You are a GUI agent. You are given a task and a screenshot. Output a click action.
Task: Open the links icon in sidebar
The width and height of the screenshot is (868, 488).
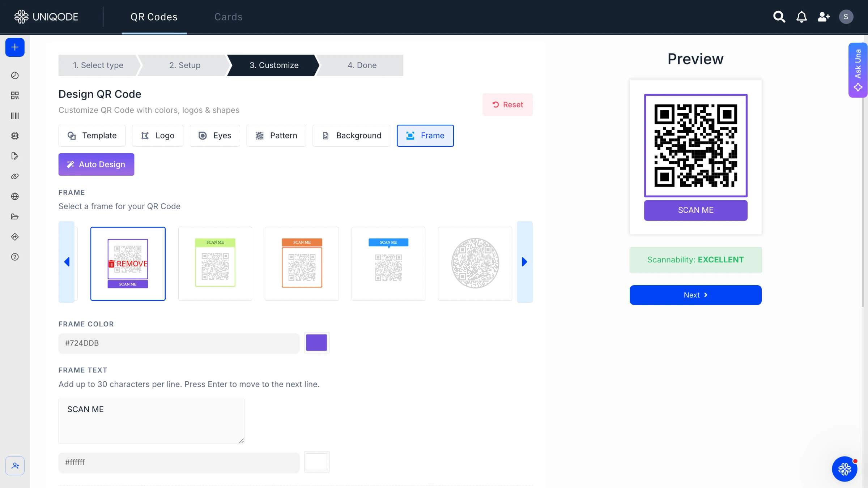coord(15,176)
